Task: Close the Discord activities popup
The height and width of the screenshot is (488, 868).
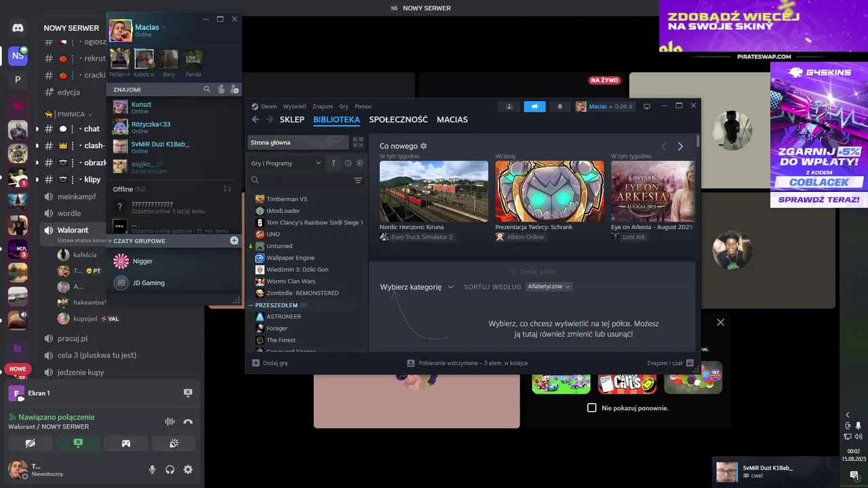Action: (x=720, y=322)
